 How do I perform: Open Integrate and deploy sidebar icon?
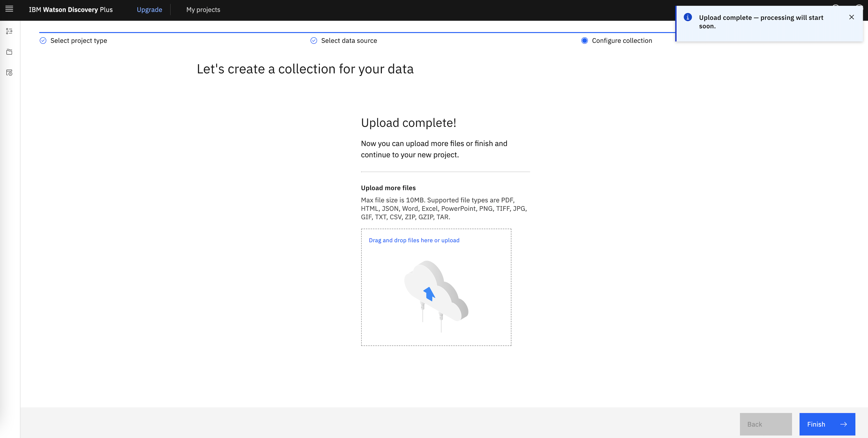(9, 73)
